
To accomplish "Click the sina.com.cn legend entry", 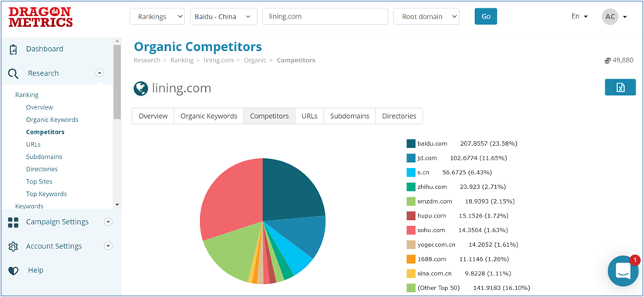I will [459, 273].
